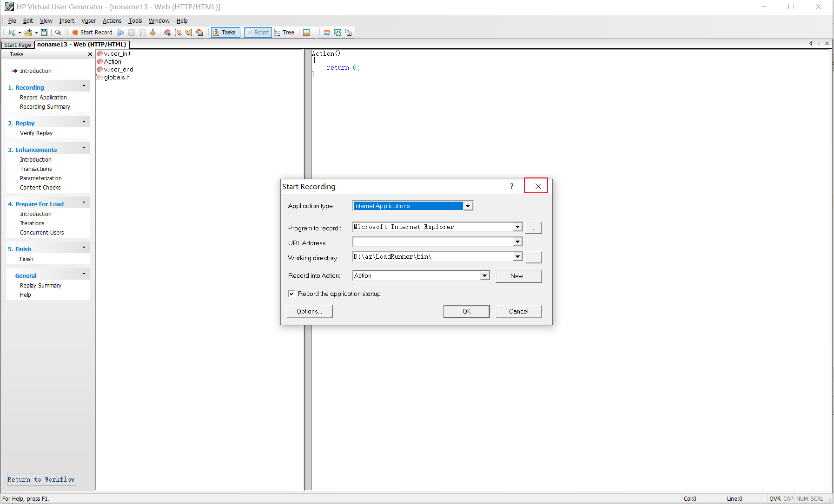The height and width of the screenshot is (504, 834).
Task: Toggle the output window icon
Action: click(306, 33)
